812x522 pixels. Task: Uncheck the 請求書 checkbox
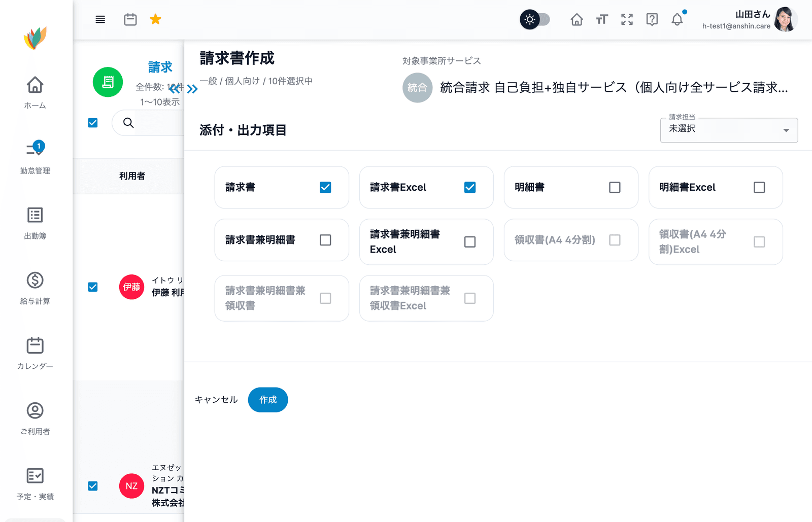coord(325,187)
